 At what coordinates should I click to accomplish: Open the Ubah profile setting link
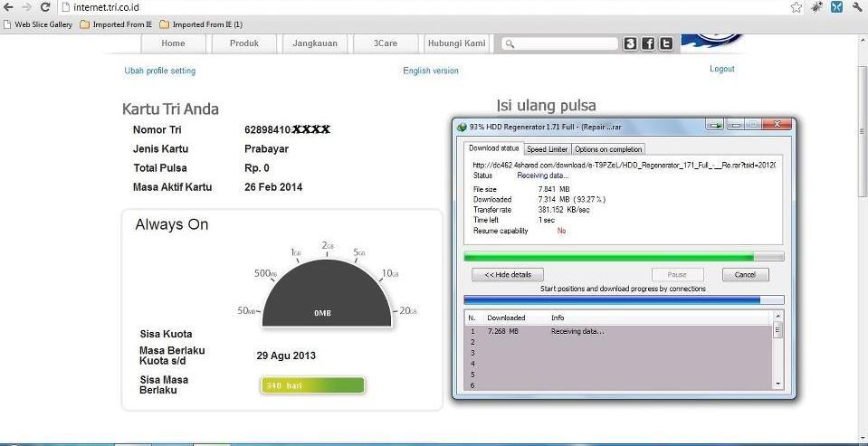point(159,71)
